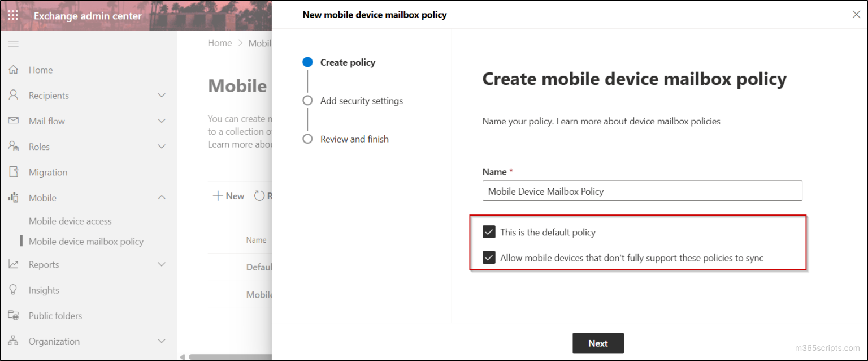Click the Insights lightbulb icon
This screenshot has height=361, width=868.
14,290
